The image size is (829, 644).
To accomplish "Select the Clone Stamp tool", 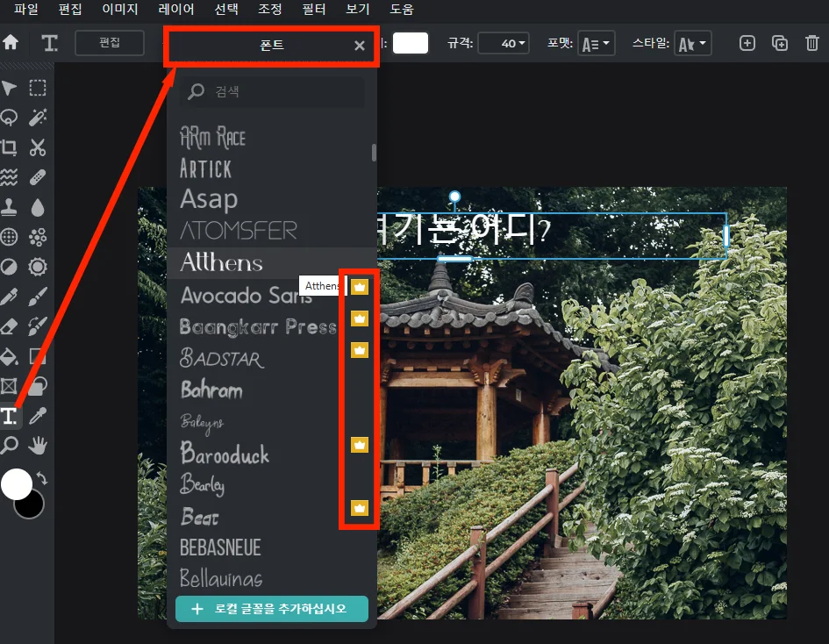I will coord(11,208).
